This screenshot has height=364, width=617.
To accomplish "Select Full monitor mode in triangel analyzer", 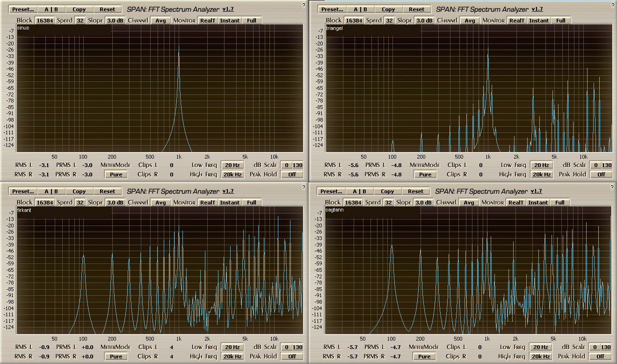I will tap(561, 21).
